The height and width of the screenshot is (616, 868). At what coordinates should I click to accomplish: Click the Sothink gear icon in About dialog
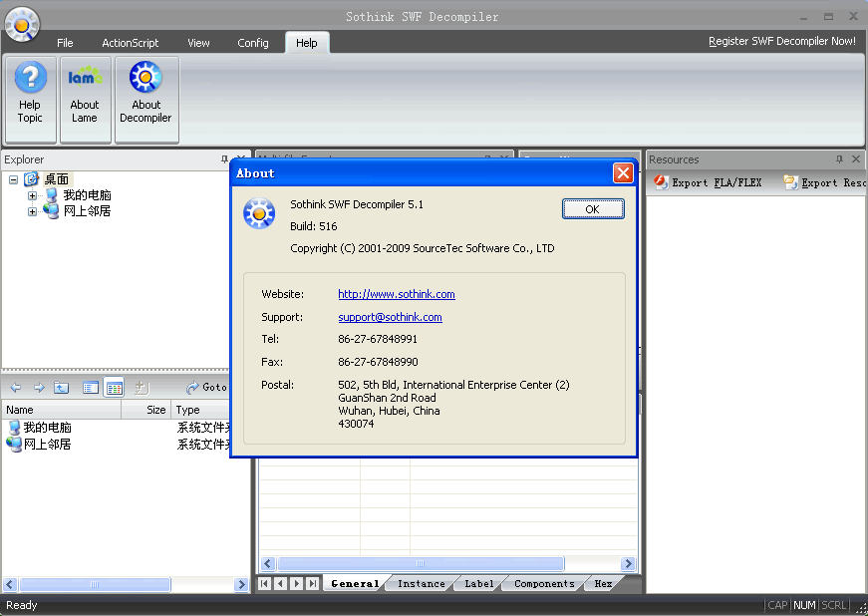pyautogui.click(x=259, y=213)
